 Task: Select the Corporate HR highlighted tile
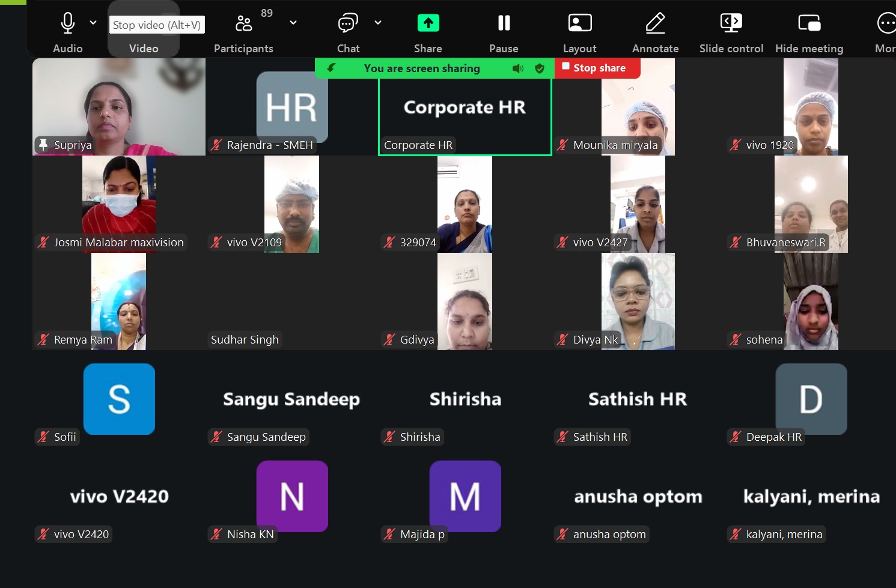(465, 114)
